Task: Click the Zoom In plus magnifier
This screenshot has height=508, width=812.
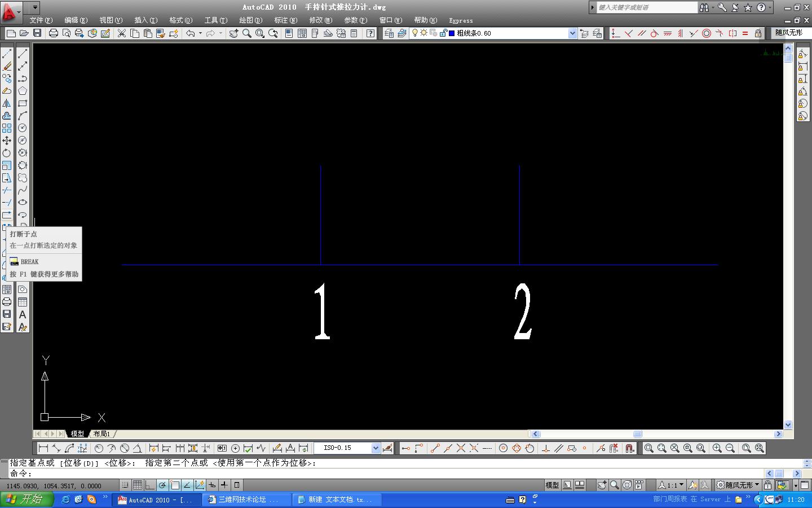Action: click(x=717, y=448)
